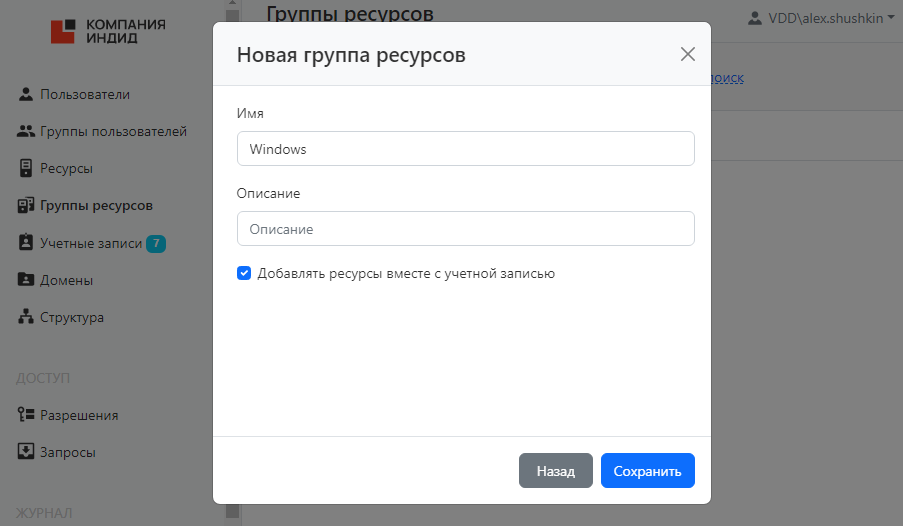
Task: Focus the Описание text field
Action: click(465, 229)
